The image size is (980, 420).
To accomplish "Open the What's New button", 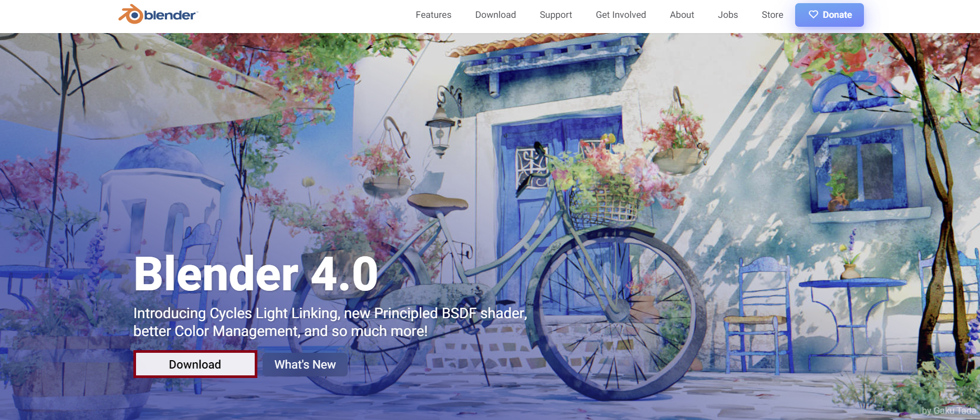I will [305, 364].
